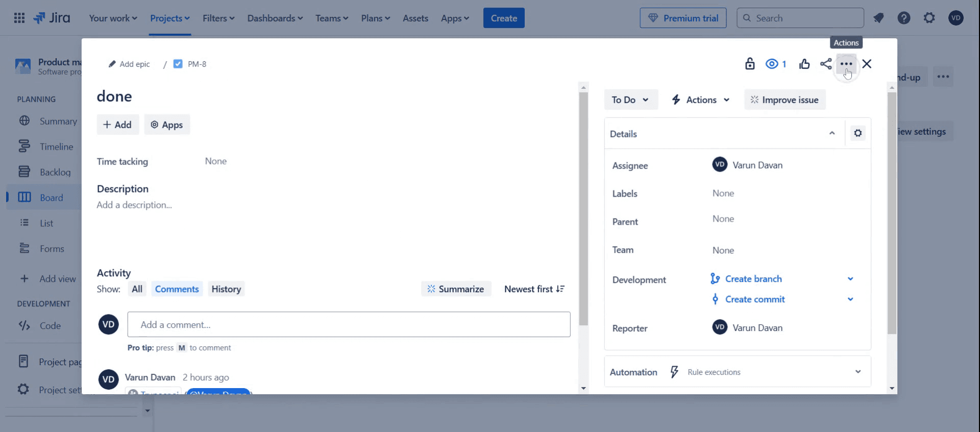Viewport: 980px width, 432px height.
Task: Expand the Create branch dropdown arrow
Action: click(x=850, y=279)
